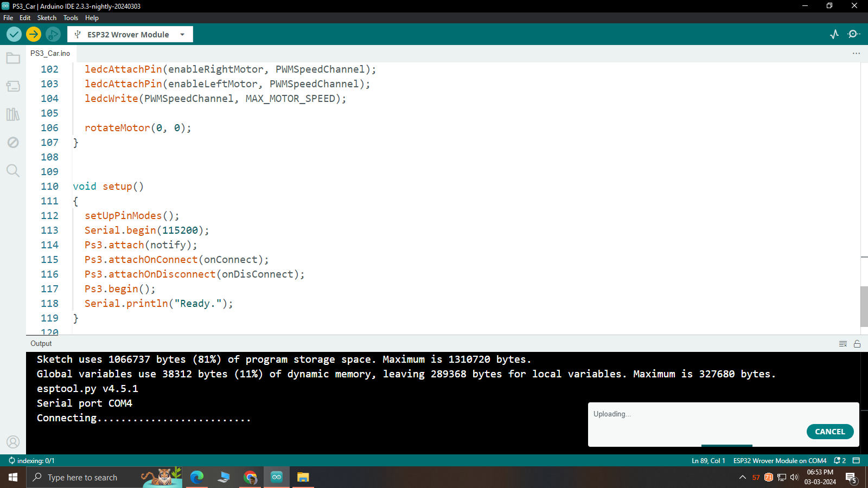The image size is (868, 488).
Task: Expand the ESP32 Wrover Module board dropdown
Action: pyautogui.click(x=130, y=34)
